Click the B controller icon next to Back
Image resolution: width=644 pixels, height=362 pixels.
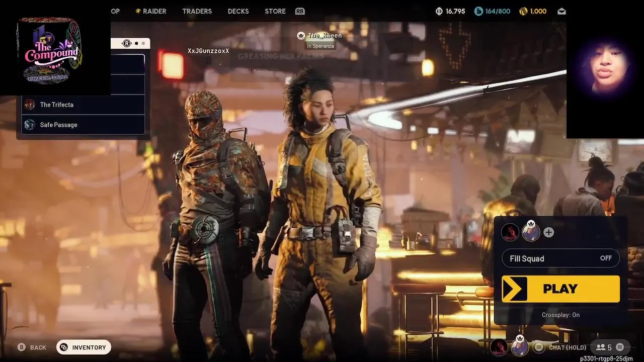21,347
